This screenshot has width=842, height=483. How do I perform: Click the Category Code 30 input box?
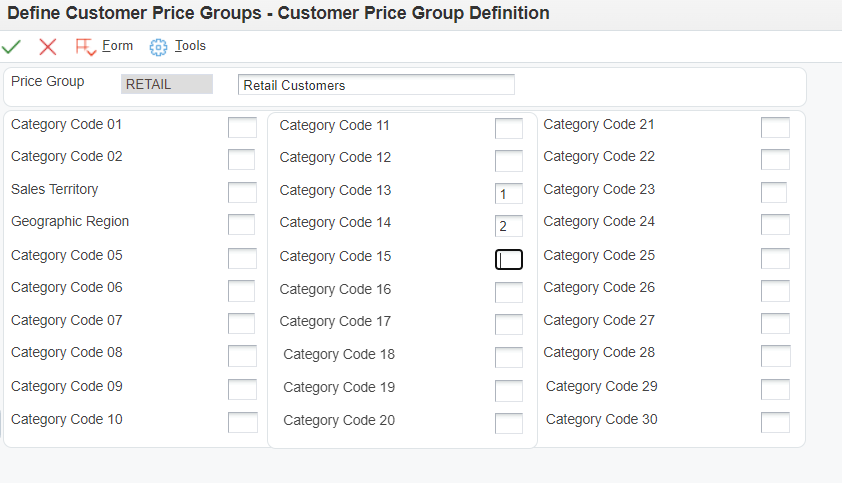[x=775, y=422]
